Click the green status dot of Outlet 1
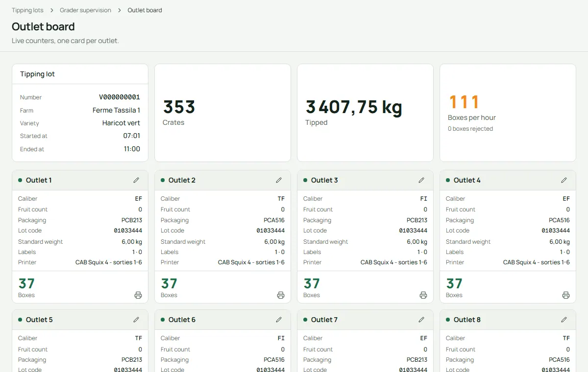 tap(20, 180)
